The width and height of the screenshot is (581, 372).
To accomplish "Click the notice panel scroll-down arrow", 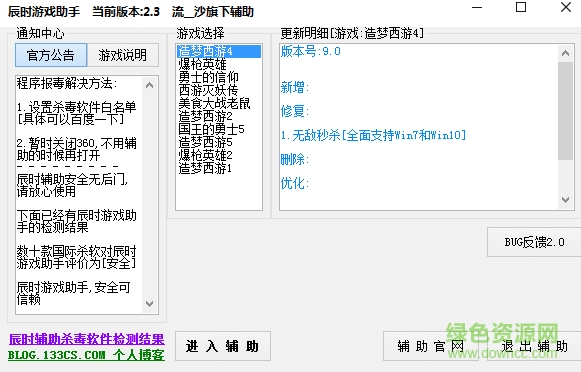I will point(150,304).
